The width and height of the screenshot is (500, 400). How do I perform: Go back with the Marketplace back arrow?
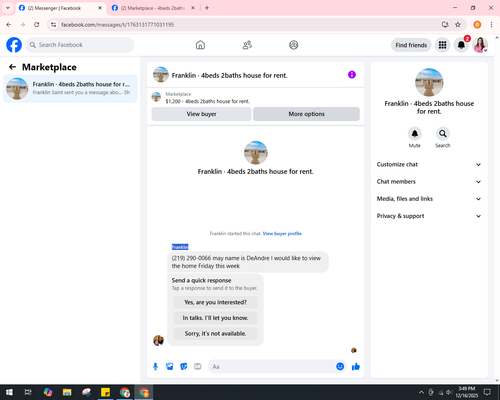[x=12, y=67]
